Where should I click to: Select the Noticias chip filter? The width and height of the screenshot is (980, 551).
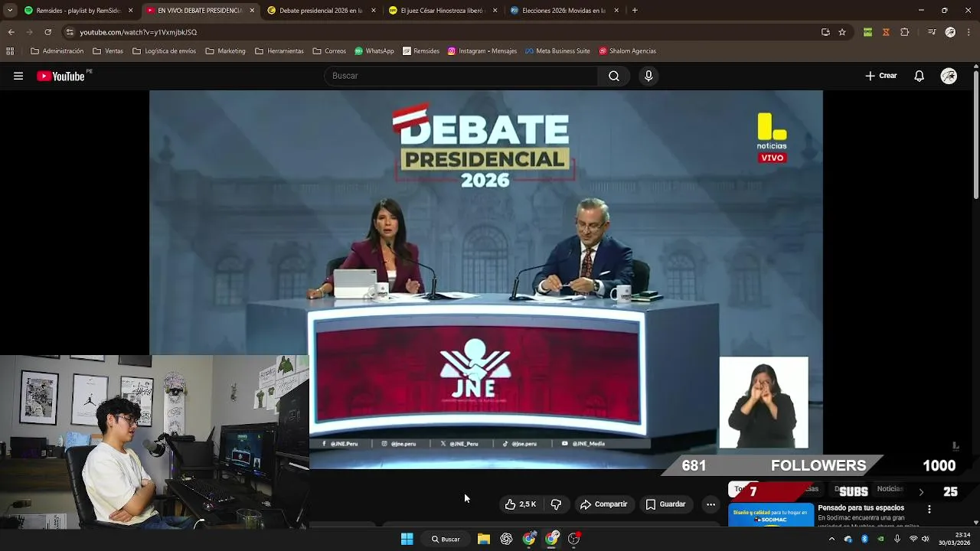(x=889, y=489)
